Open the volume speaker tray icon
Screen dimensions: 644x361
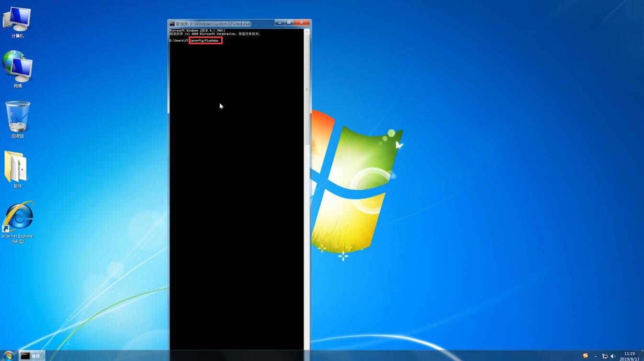pyautogui.click(x=613, y=356)
